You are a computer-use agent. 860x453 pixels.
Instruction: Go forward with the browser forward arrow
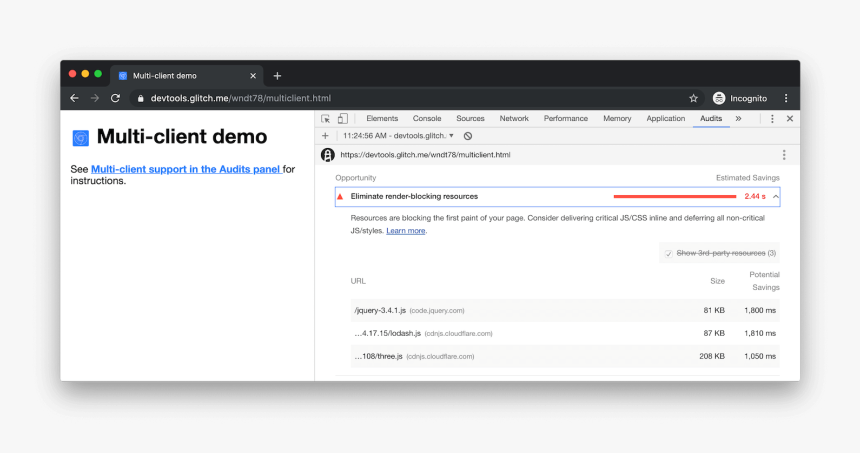click(x=95, y=98)
